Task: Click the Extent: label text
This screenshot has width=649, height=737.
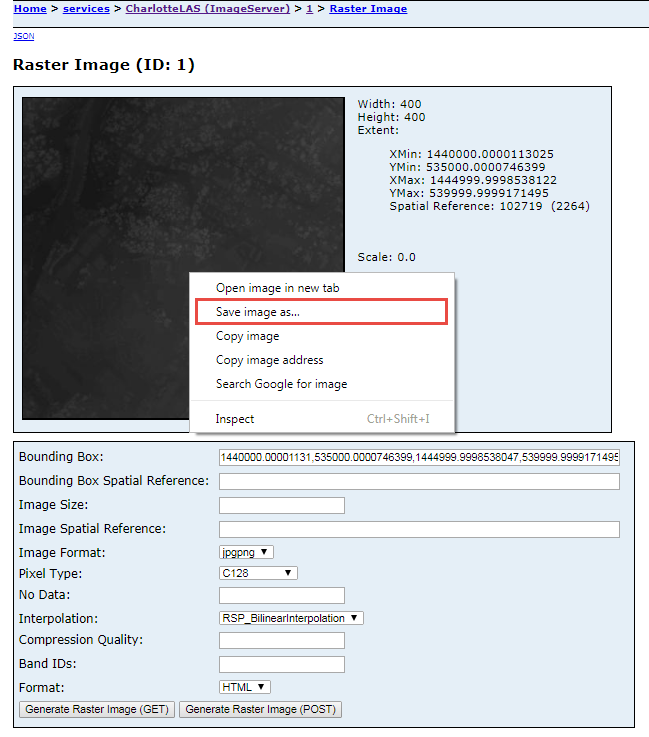Action: click(378, 130)
